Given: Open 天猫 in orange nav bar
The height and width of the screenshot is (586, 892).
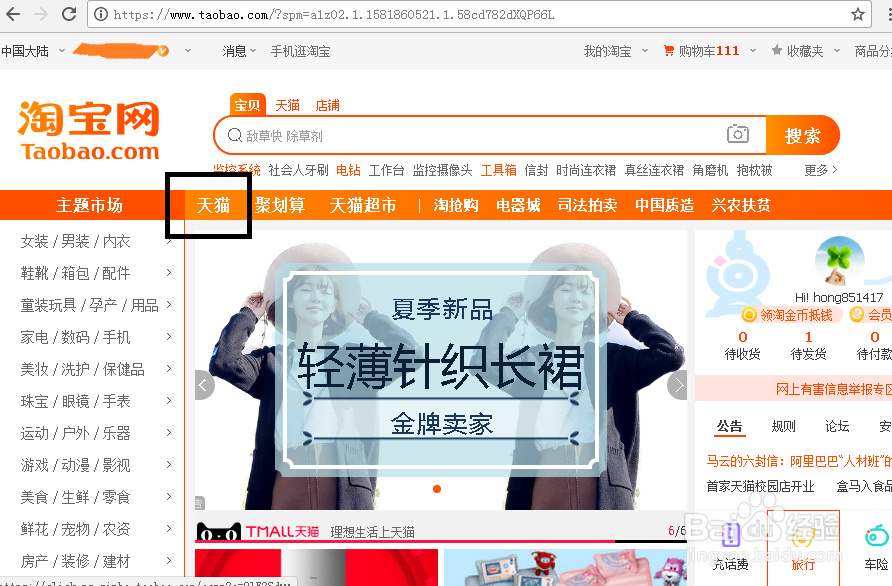Looking at the screenshot, I should [x=213, y=205].
